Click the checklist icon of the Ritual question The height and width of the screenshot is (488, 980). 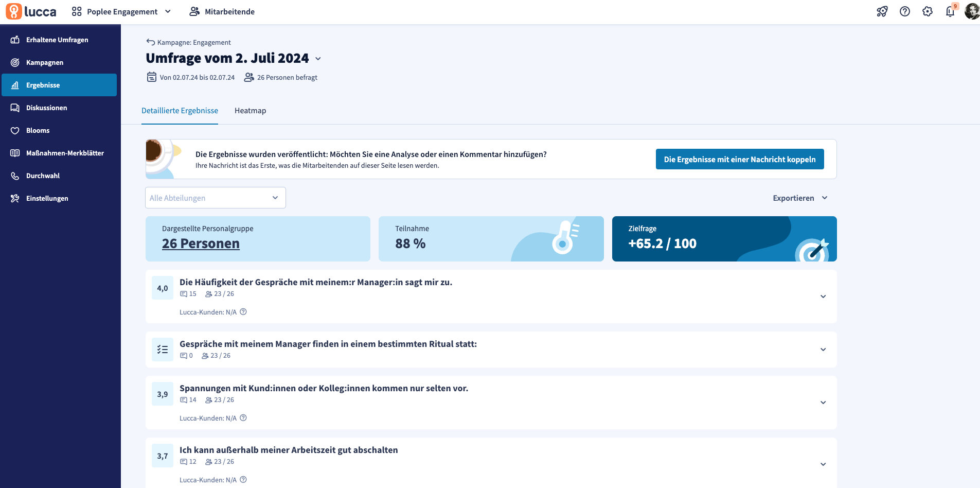coord(163,350)
